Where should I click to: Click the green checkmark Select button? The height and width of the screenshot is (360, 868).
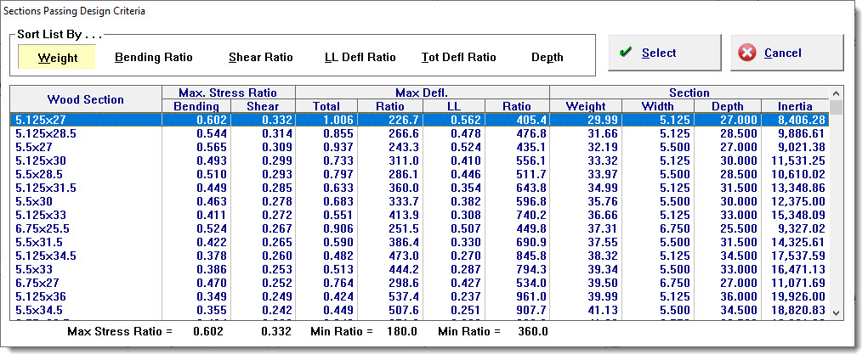tap(664, 53)
